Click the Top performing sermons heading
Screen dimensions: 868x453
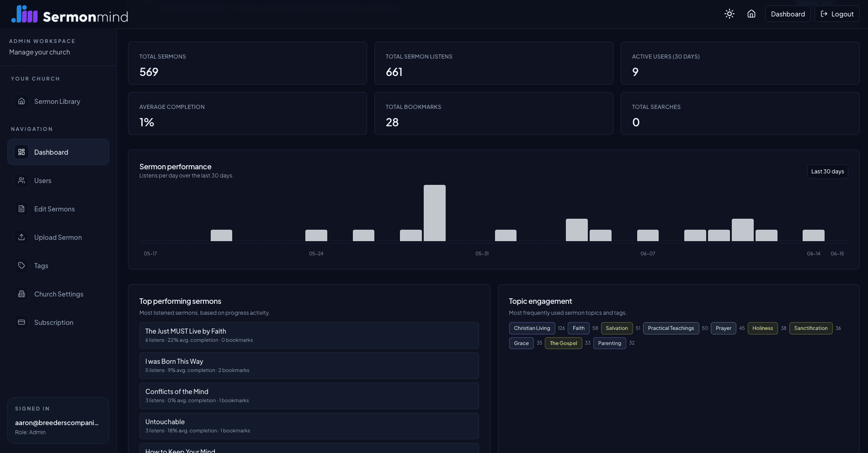tap(180, 301)
